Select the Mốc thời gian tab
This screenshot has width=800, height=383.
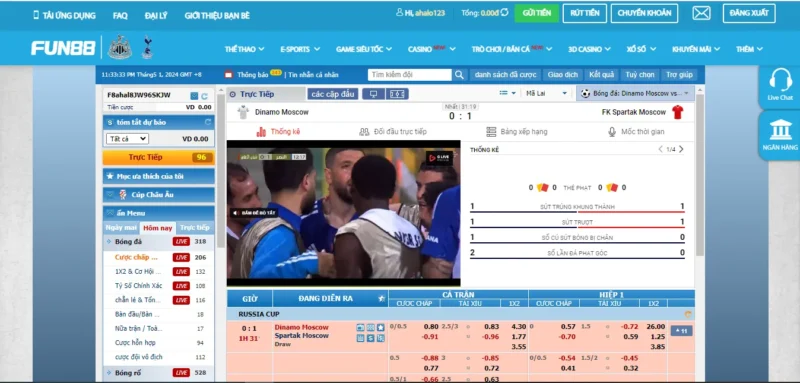(636, 132)
